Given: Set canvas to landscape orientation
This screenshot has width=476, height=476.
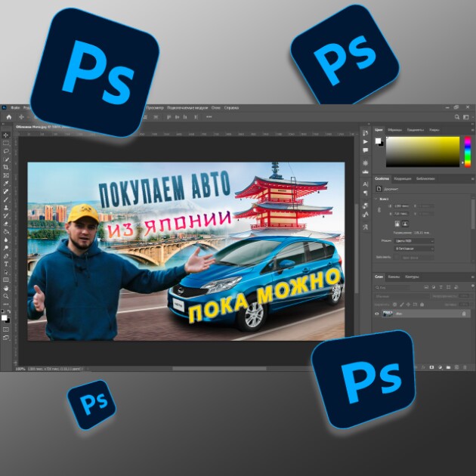Looking at the screenshot, I should pyautogui.click(x=405, y=224).
